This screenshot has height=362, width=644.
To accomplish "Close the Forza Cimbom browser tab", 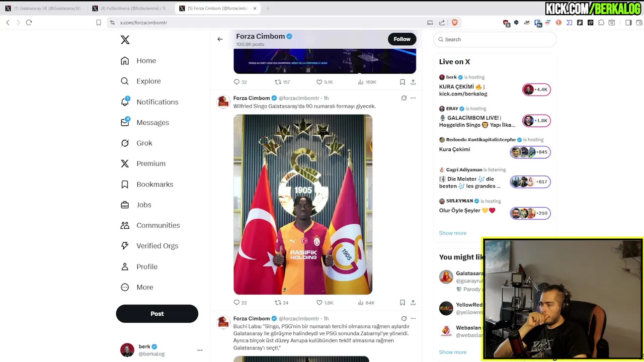I will pyautogui.click(x=255, y=9).
